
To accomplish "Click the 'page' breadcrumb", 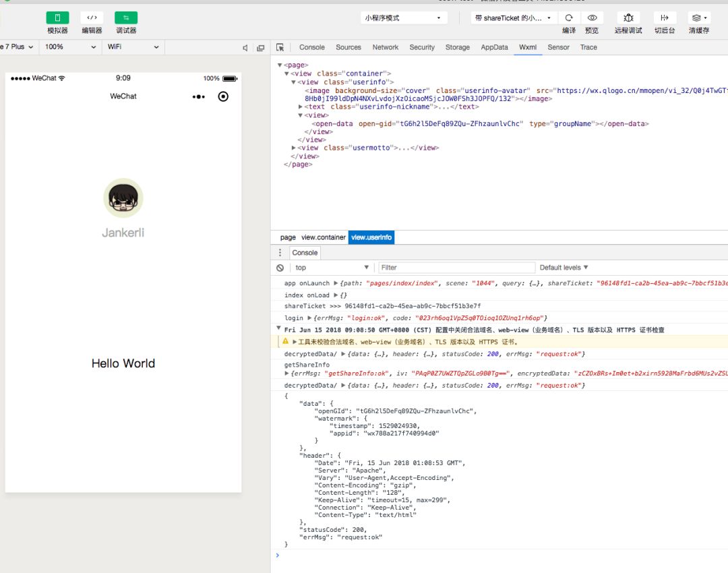I will coord(288,237).
